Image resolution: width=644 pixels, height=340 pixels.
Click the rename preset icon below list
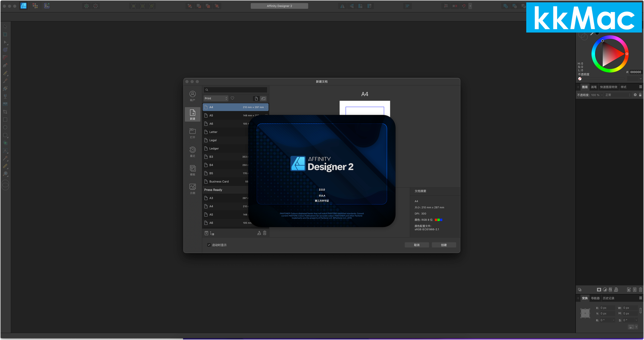pyautogui.click(x=259, y=233)
